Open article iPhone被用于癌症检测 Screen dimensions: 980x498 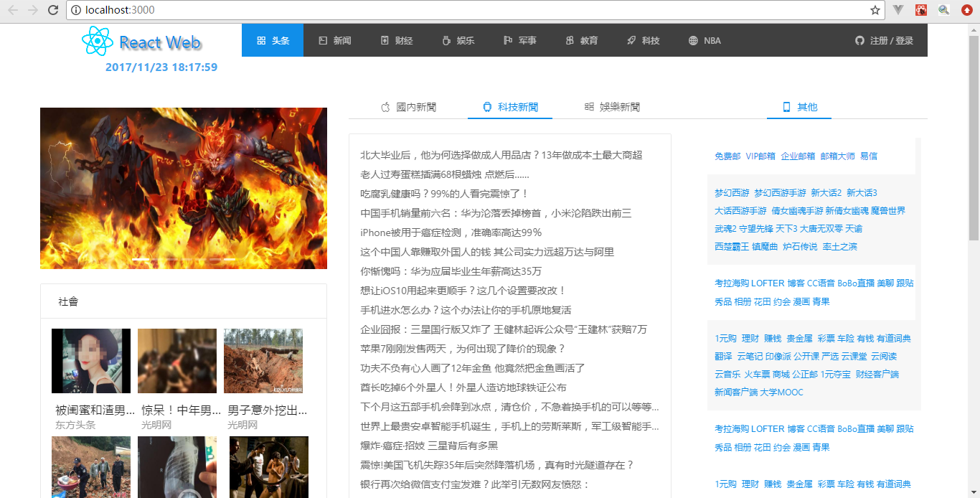click(x=451, y=232)
